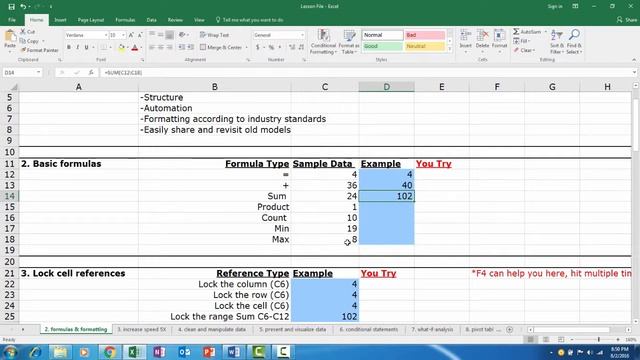The image size is (640, 360).
Task: Switch to the Data ribbon tab
Action: tap(151, 20)
